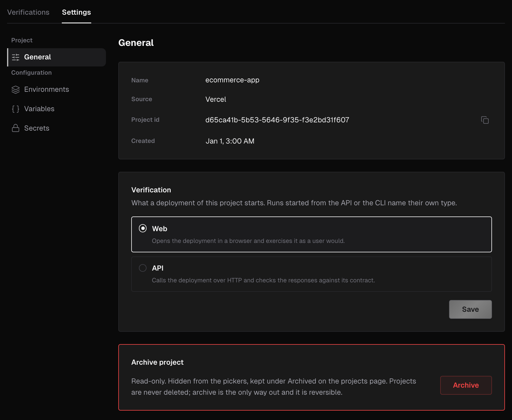
Task: Click the project id value d65ca41b-5b53-5646-9f35-f3e2bd31f607
Action: pyautogui.click(x=277, y=120)
